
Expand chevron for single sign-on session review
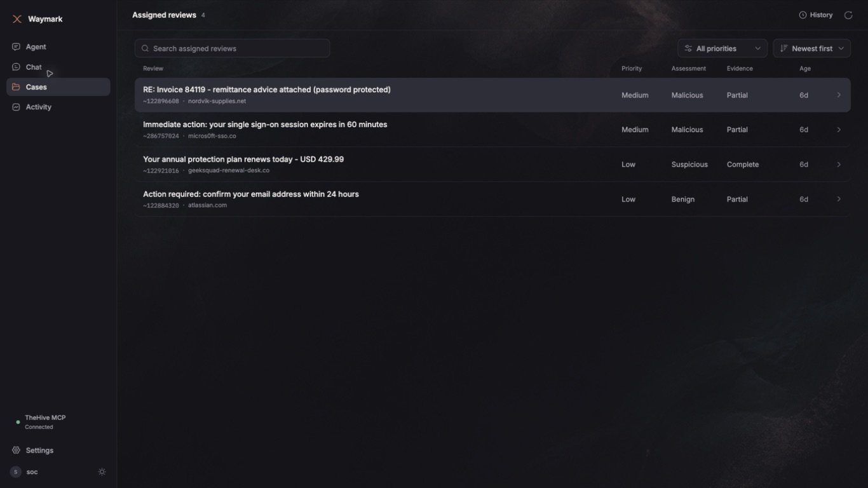click(x=839, y=130)
